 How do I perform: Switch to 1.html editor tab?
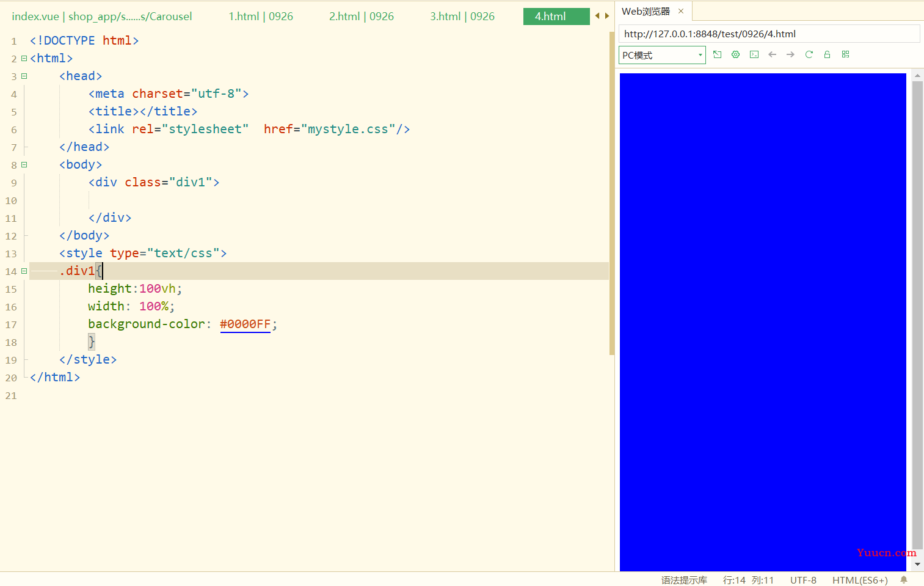261,16
